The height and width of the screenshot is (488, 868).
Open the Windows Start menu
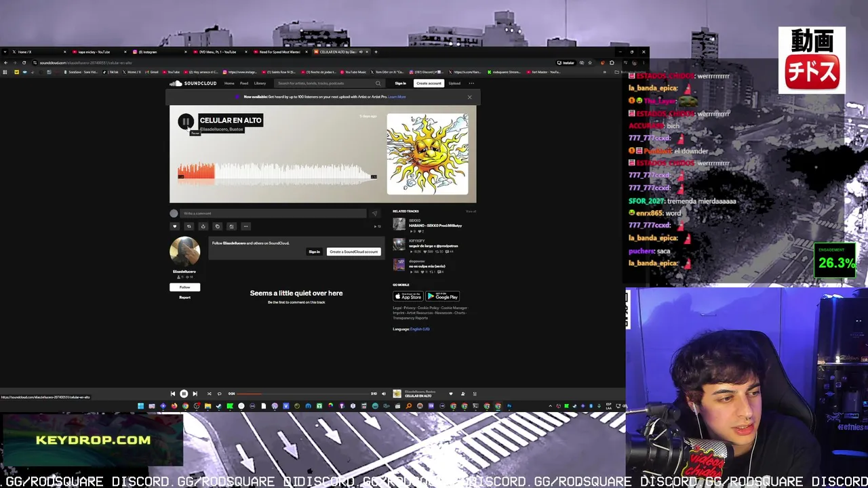click(140, 407)
